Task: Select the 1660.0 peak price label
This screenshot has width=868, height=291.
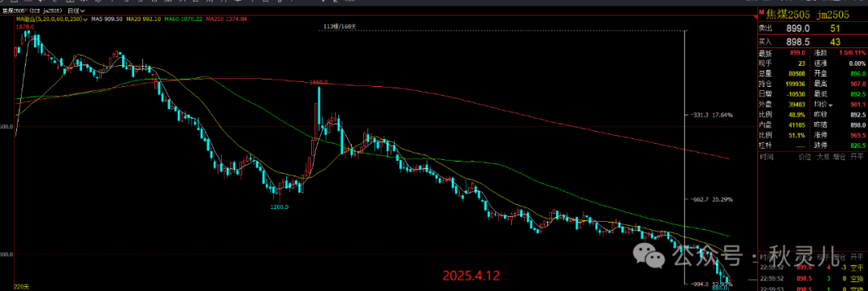Action: click(319, 83)
